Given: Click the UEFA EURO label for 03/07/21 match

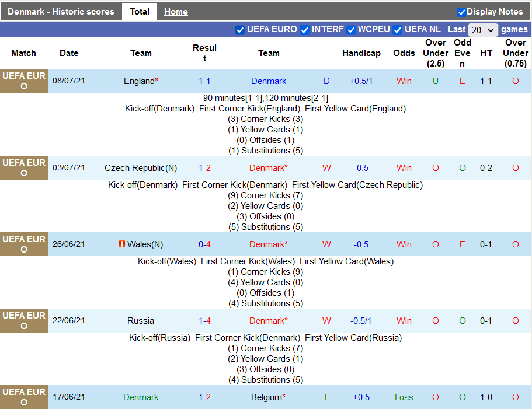Looking at the screenshot, I should click(x=24, y=168).
